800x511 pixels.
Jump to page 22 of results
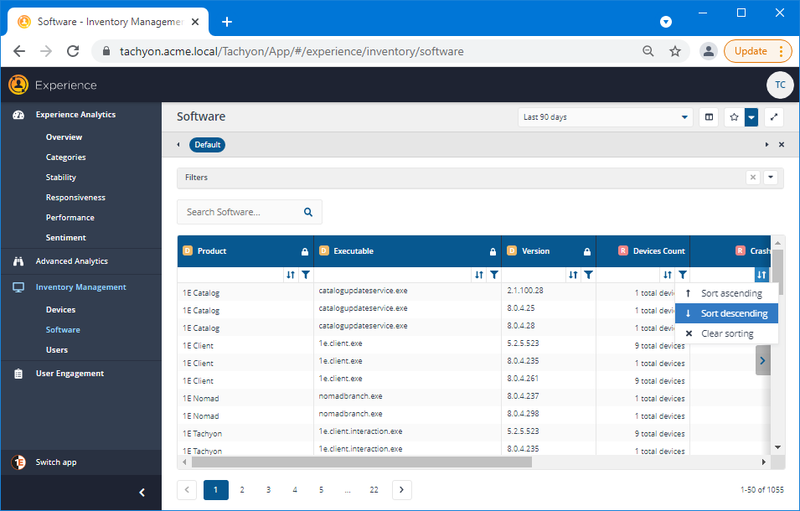click(x=374, y=490)
